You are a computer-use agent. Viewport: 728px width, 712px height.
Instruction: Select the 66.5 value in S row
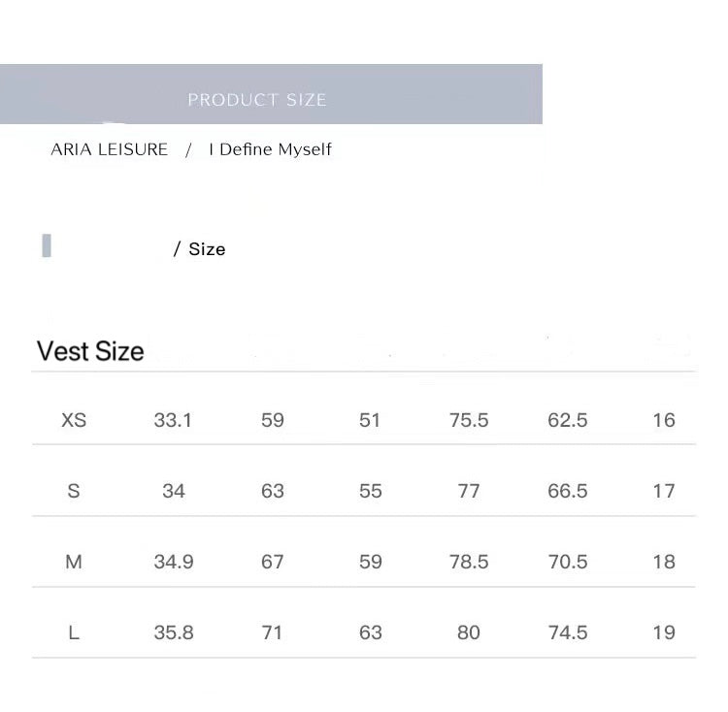tap(568, 491)
